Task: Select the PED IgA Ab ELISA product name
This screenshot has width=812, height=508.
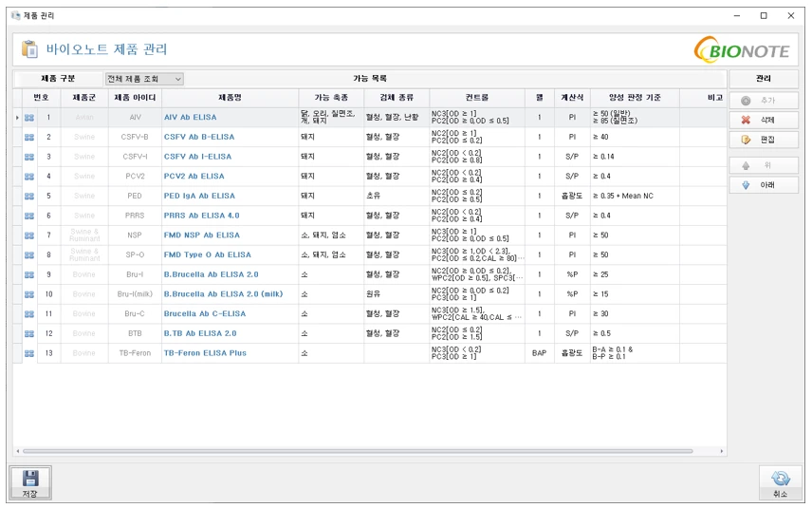Action: pos(199,197)
